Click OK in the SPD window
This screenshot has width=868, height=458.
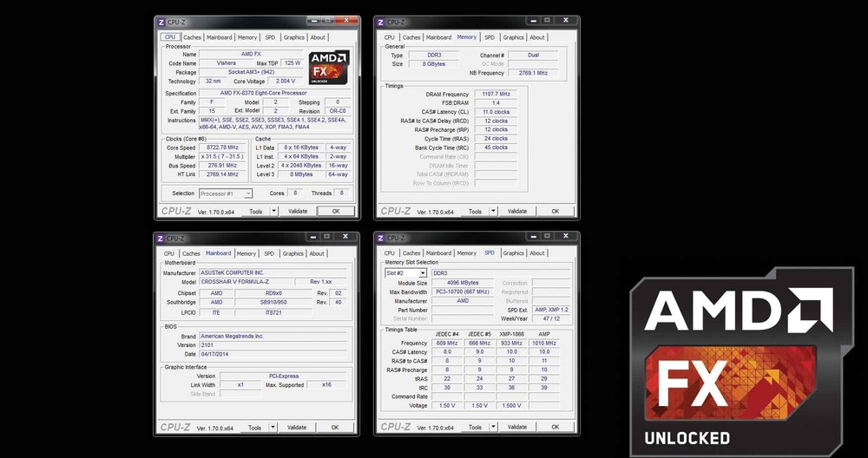click(556, 427)
